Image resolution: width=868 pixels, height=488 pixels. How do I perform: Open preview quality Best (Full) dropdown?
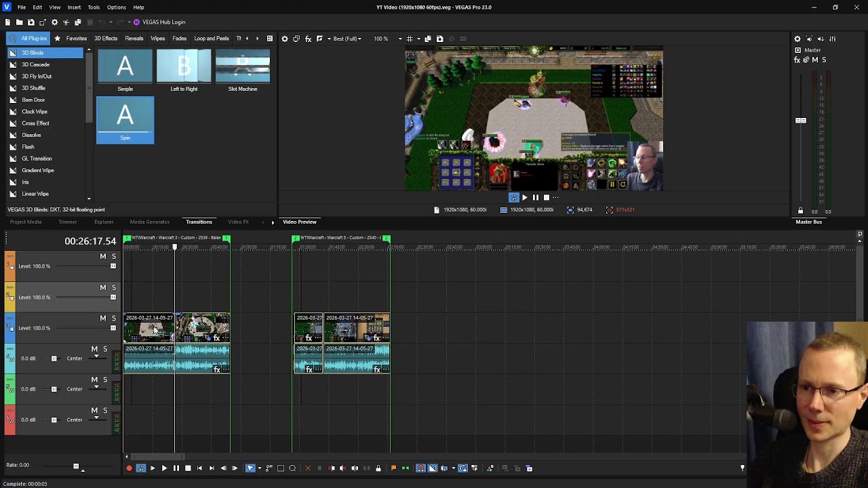click(348, 39)
